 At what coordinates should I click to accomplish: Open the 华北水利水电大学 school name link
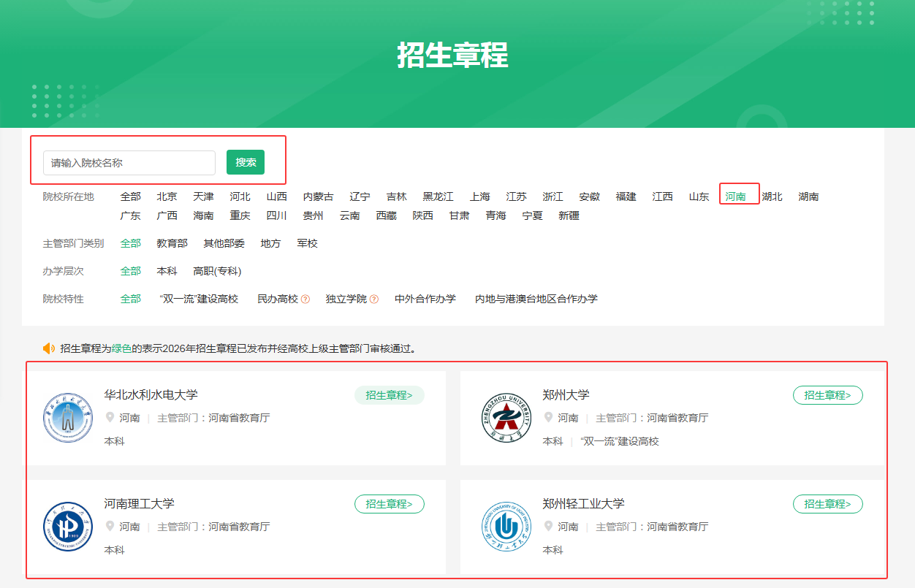pyautogui.click(x=151, y=394)
